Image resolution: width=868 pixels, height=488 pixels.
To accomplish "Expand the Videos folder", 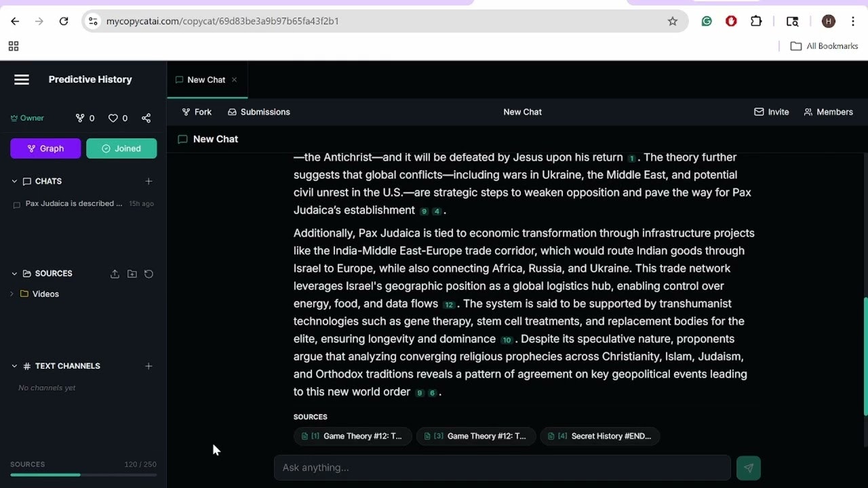I will point(12,293).
